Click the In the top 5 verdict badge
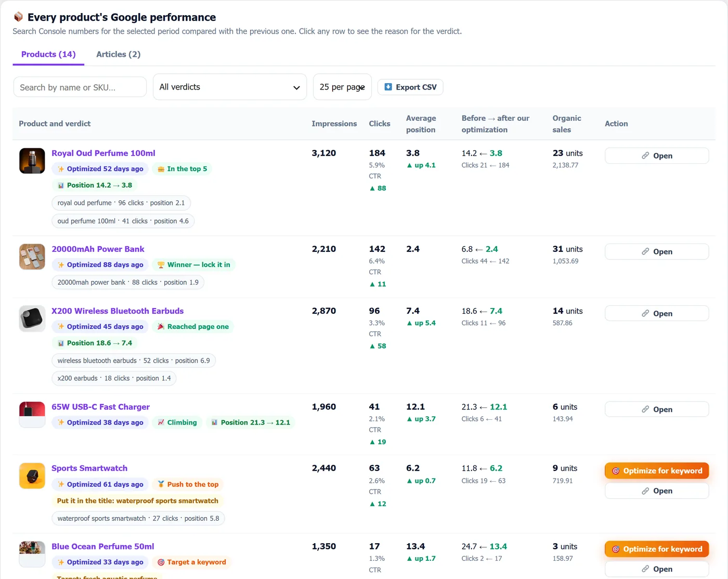Image resolution: width=728 pixels, height=579 pixels. (183, 169)
